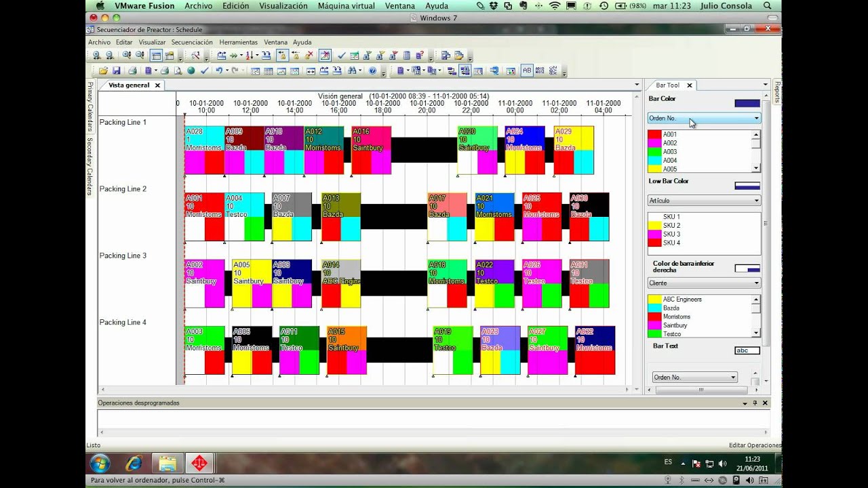Expand the binoculars search dropdown arrow
868x488 pixels.
coord(360,70)
